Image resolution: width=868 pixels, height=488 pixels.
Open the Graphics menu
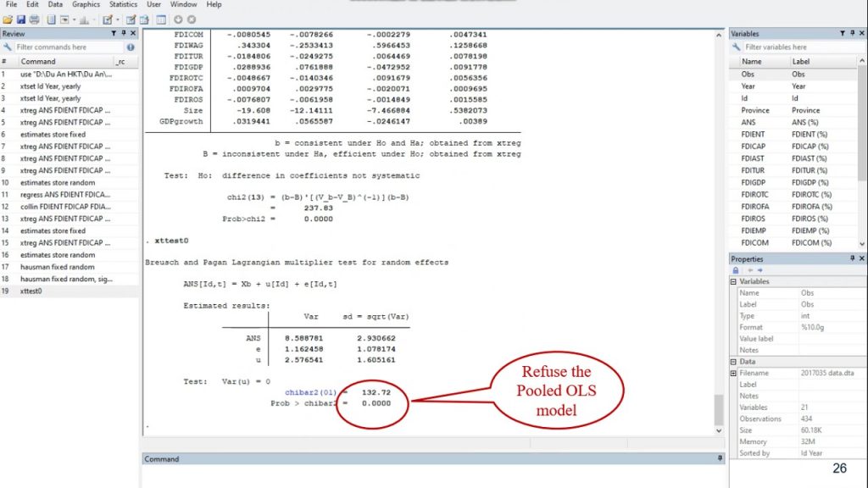[86, 3]
